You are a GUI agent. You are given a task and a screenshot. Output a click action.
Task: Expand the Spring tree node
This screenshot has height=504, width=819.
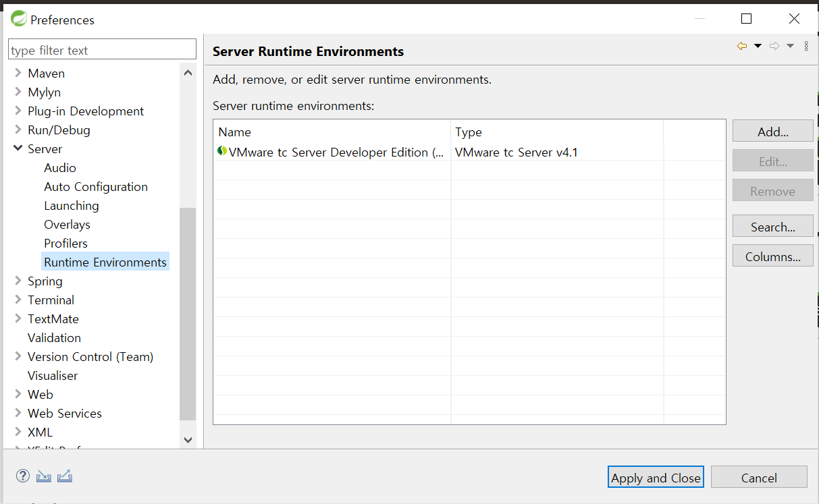(x=18, y=281)
